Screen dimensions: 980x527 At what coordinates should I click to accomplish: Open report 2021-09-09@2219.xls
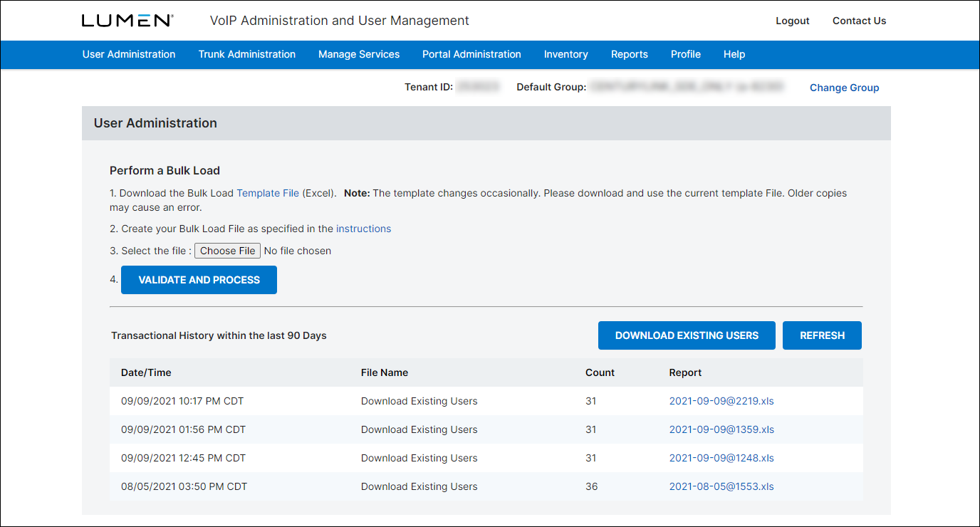coord(721,401)
